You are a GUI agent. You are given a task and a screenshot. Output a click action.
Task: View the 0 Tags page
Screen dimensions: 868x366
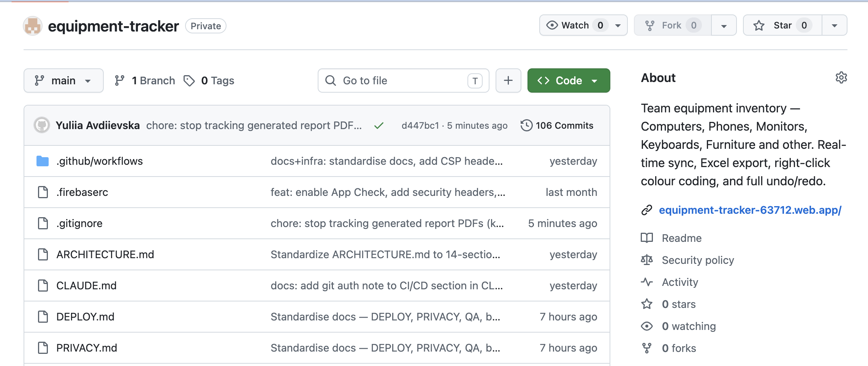(x=209, y=80)
